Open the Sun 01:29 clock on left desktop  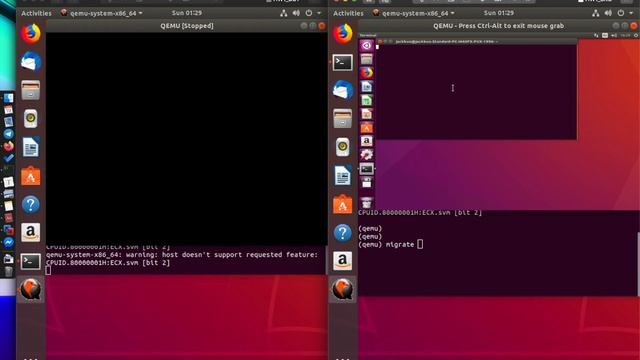point(187,13)
